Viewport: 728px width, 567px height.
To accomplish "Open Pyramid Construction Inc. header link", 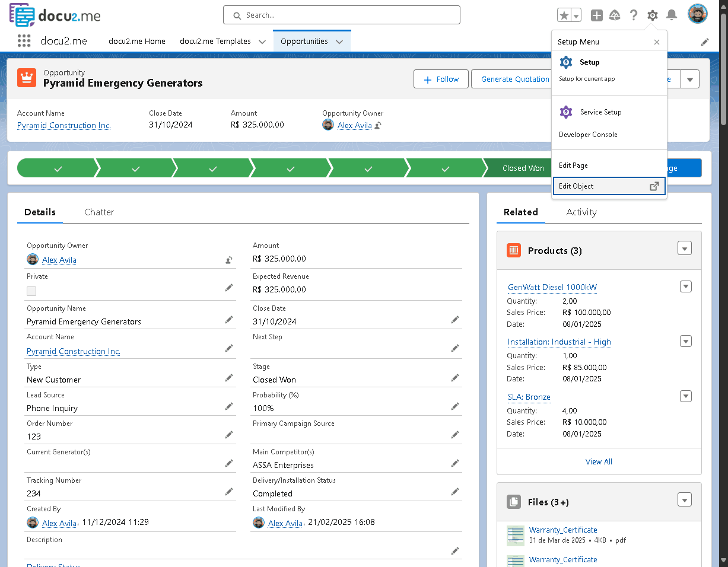I will coord(64,126).
